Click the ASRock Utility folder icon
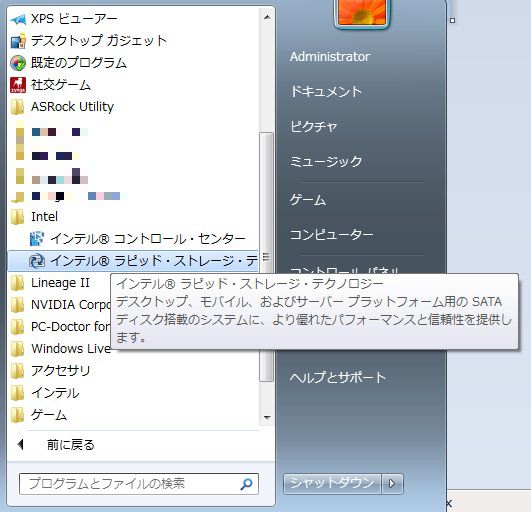Viewport: 531px width, 512px height. pyautogui.click(x=18, y=107)
